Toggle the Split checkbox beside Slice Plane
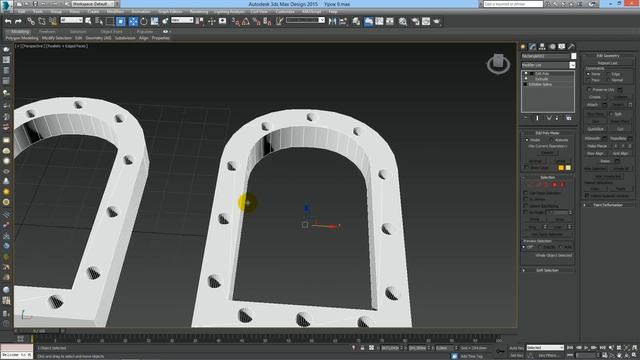This screenshot has height=360, width=640. point(611,114)
